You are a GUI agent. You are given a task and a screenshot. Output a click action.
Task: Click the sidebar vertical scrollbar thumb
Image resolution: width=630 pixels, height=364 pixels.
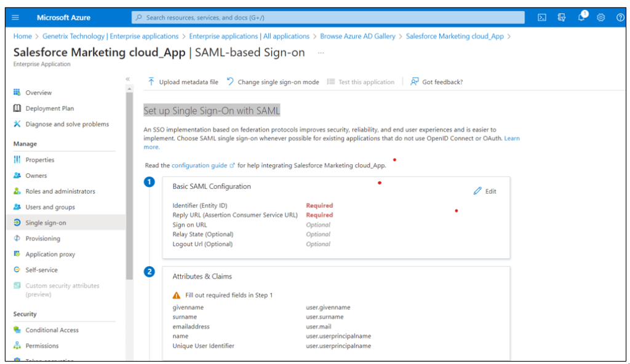pos(129,186)
